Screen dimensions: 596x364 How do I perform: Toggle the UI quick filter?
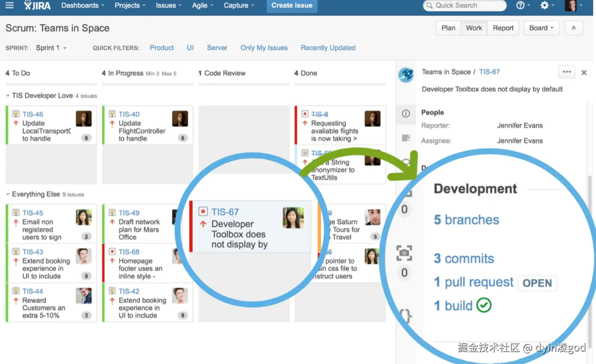tap(190, 48)
